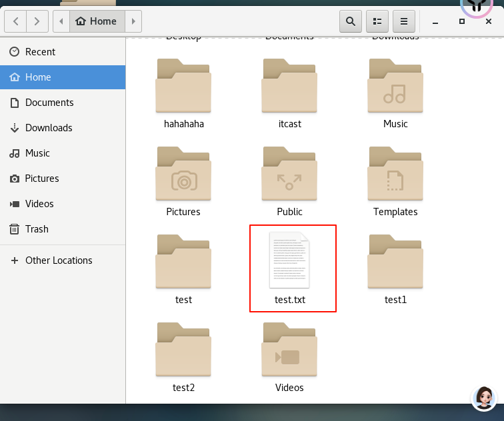
Task: Minimize the Files window
Action: (x=435, y=21)
